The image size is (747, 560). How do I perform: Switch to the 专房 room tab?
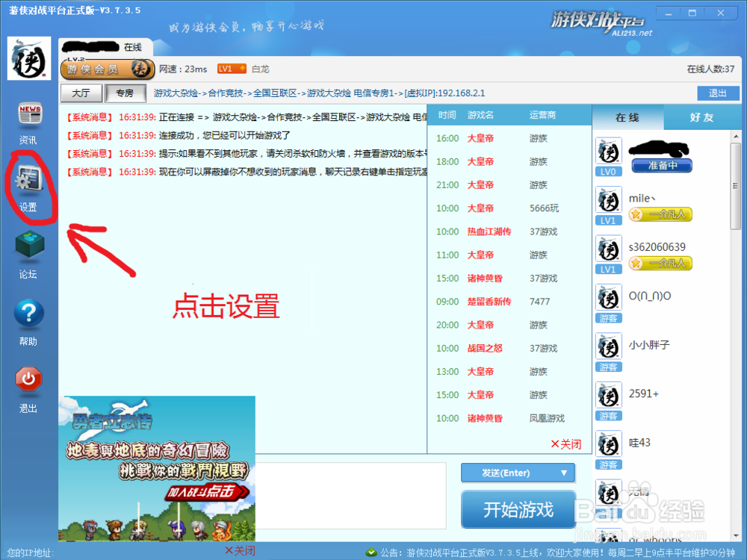click(125, 93)
